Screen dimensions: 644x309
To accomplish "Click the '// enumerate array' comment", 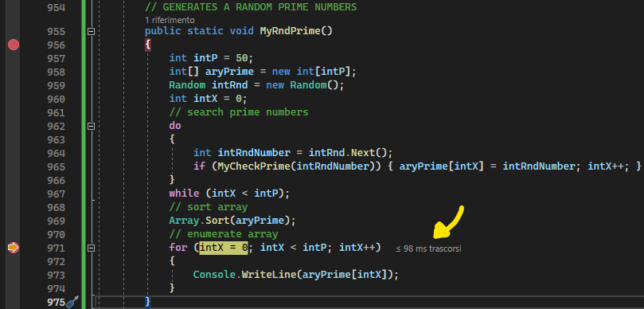I will click(x=224, y=234).
